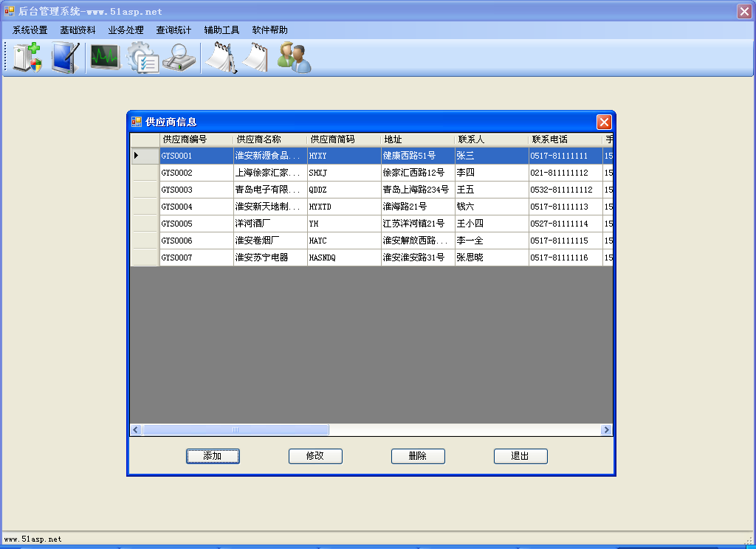Screen dimensions: 756x549
Task: Click contact cell 王五
Action: (492, 190)
